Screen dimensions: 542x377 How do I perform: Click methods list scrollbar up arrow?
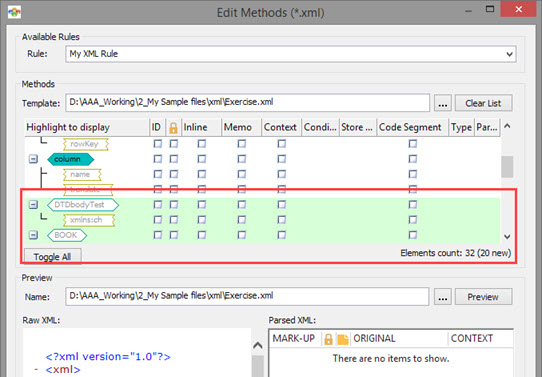click(507, 126)
